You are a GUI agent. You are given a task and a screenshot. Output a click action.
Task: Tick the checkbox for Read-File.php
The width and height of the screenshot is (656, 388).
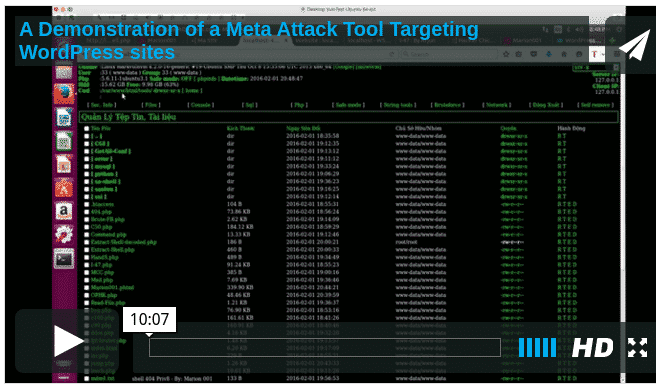[x=87, y=303]
